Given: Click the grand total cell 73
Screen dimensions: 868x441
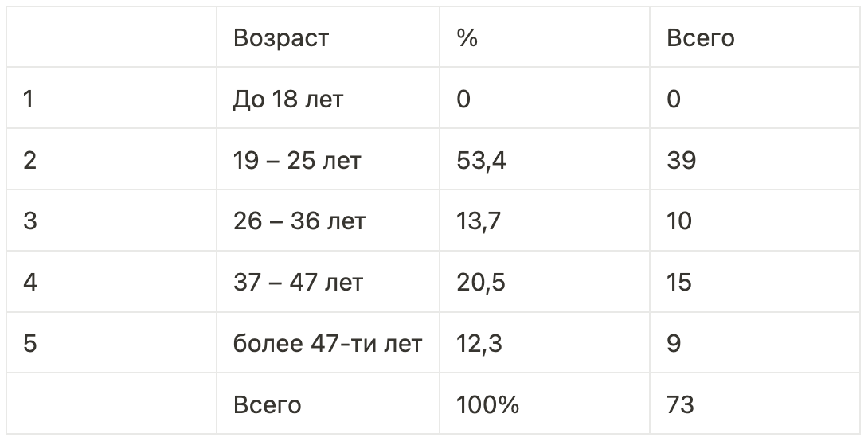Looking at the screenshot, I should (x=680, y=404).
